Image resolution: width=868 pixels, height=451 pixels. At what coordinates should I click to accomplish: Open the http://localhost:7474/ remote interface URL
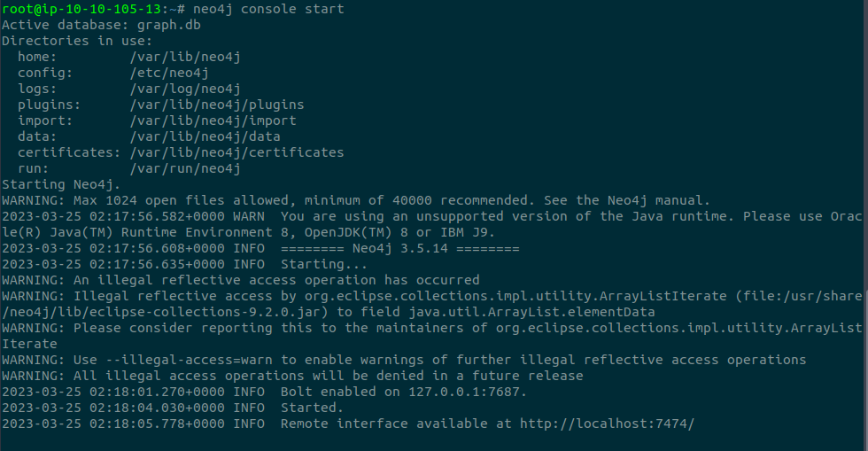point(602,424)
